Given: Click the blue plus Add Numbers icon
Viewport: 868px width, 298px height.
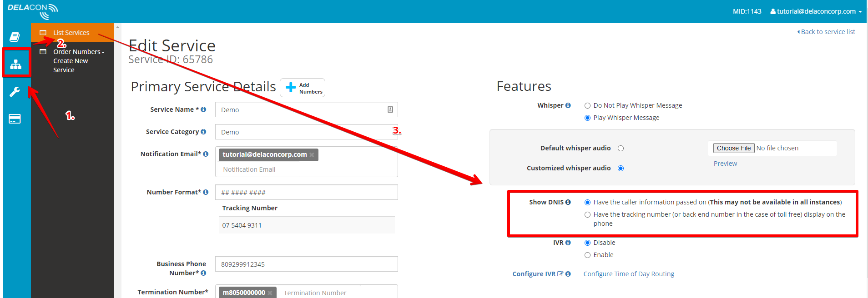Looking at the screenshot, I should click(x=291, y=88).
